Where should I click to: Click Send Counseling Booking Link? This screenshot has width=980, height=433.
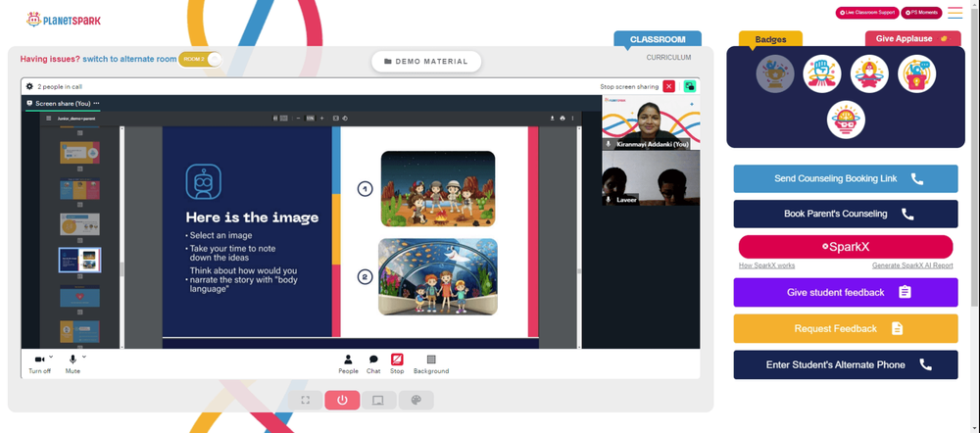pyautogui.click(x=845, y=178)
